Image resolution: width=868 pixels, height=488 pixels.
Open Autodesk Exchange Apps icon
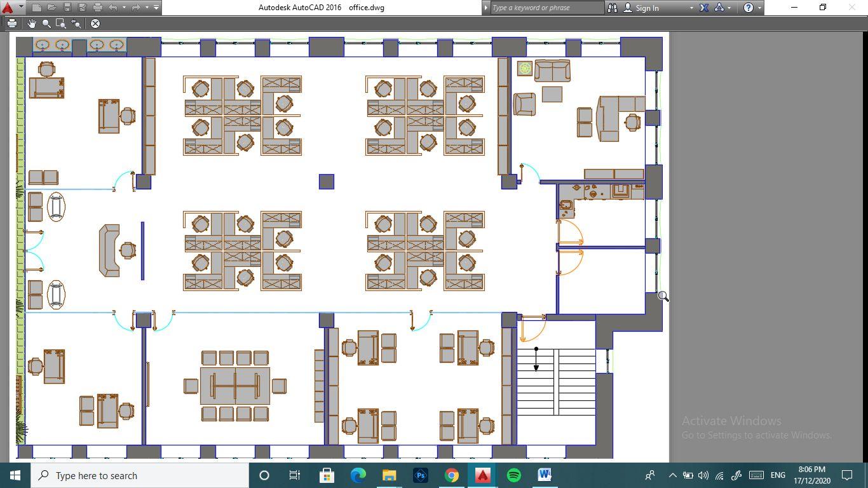click(704, 8)
